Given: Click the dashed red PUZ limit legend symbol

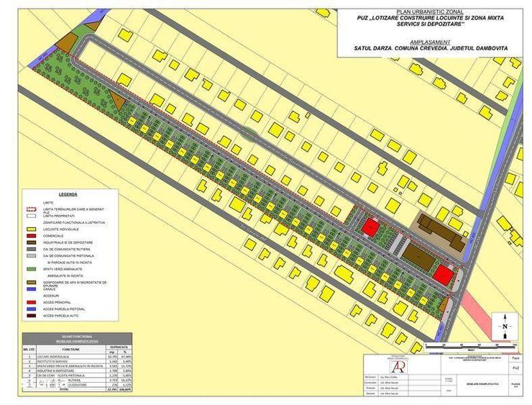Looking at the screenshot, I should pos(31,209).
